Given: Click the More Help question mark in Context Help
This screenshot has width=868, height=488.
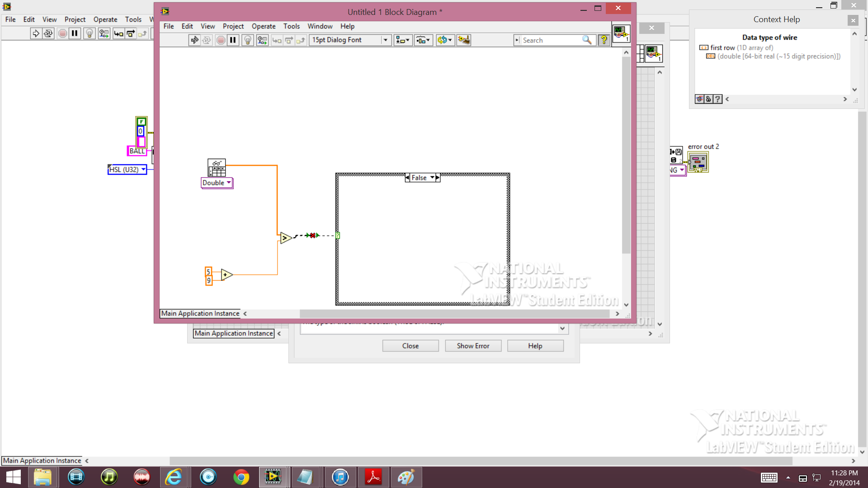Looking at the screenshot, I should coord(717,99).
